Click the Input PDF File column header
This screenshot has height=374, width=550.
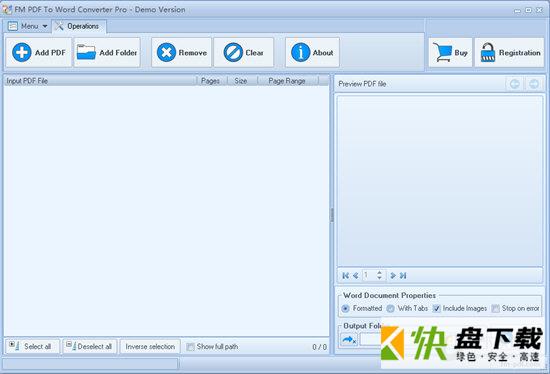(x=100, y=81)
